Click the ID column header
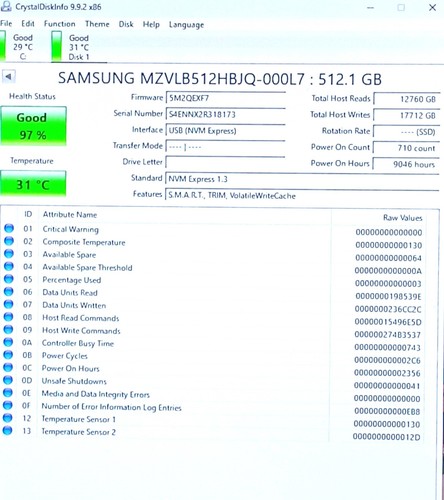The width and height of the screenshot is (444, 500). (x=28, y=214)
